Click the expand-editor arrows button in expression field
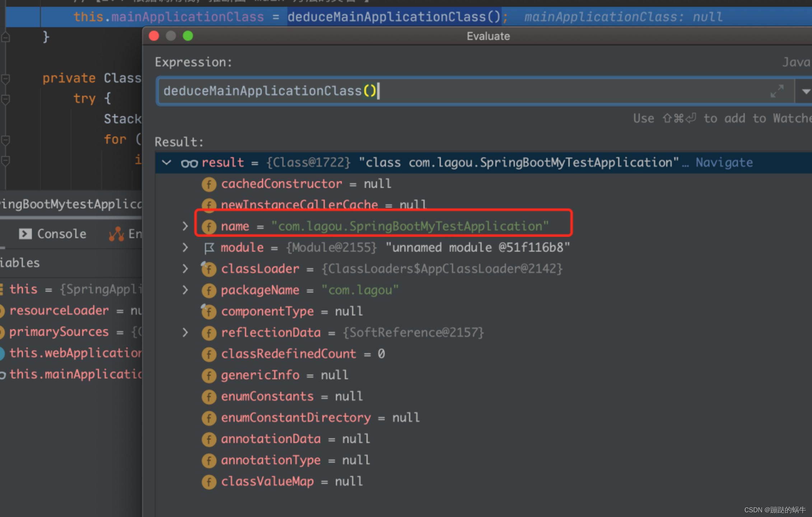The image size is (812, 517). 777,91
